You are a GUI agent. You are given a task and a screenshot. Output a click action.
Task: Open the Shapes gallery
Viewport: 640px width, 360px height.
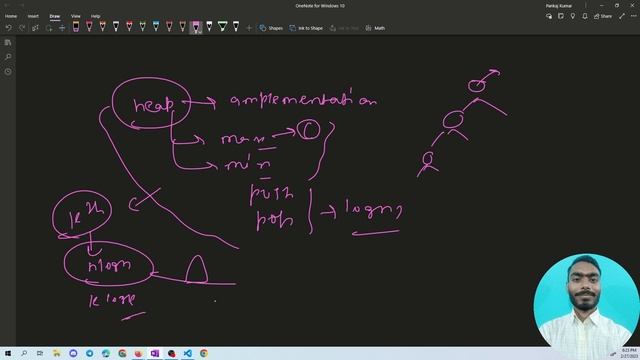click(271, 28)
